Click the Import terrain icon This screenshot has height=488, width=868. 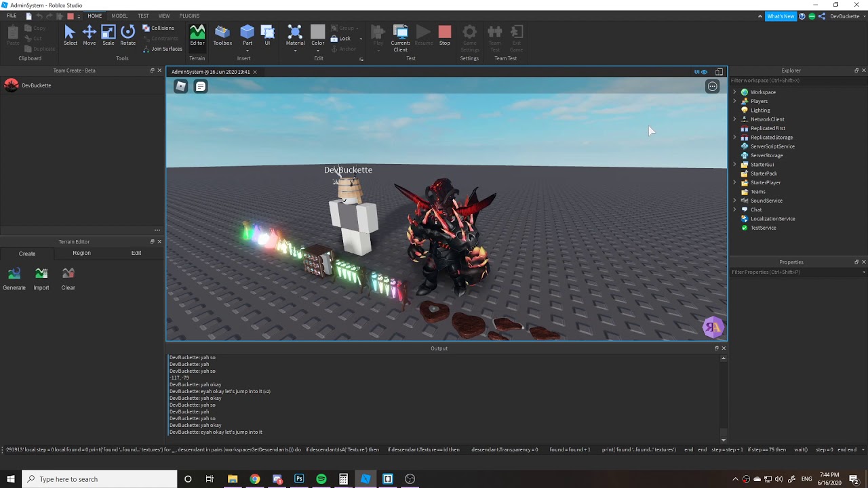41,279
